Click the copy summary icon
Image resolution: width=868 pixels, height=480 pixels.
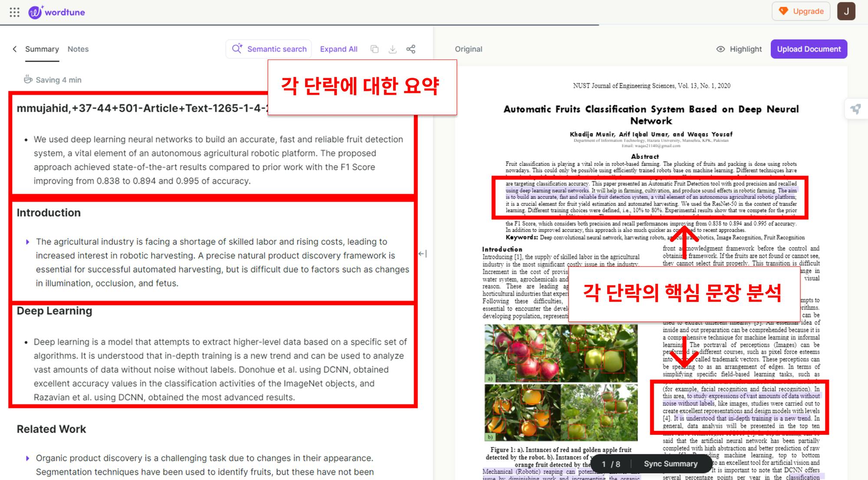point(375,49)
